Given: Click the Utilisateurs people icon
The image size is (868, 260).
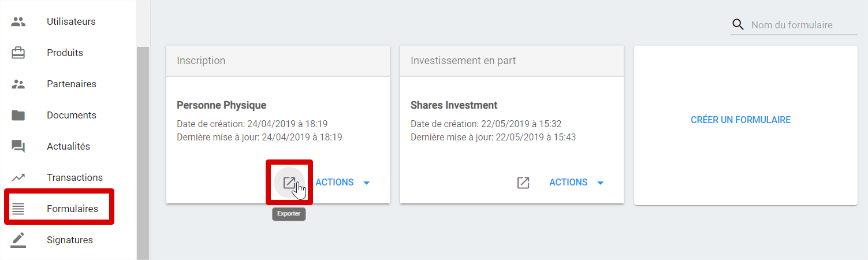Looking at the screenshot, I should (18, 22).
